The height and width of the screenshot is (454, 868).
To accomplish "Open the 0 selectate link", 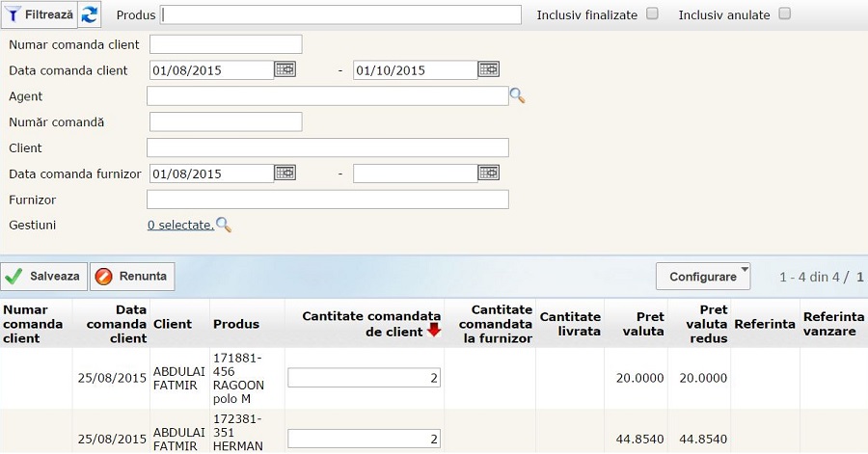I will 179,225.
